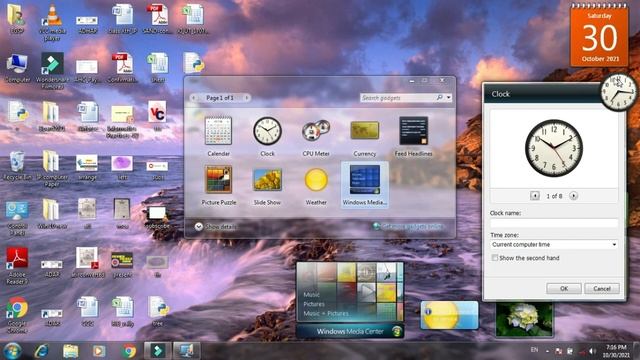Open search gadgets options dropdown arrow
640x360 pixels.
449,98
